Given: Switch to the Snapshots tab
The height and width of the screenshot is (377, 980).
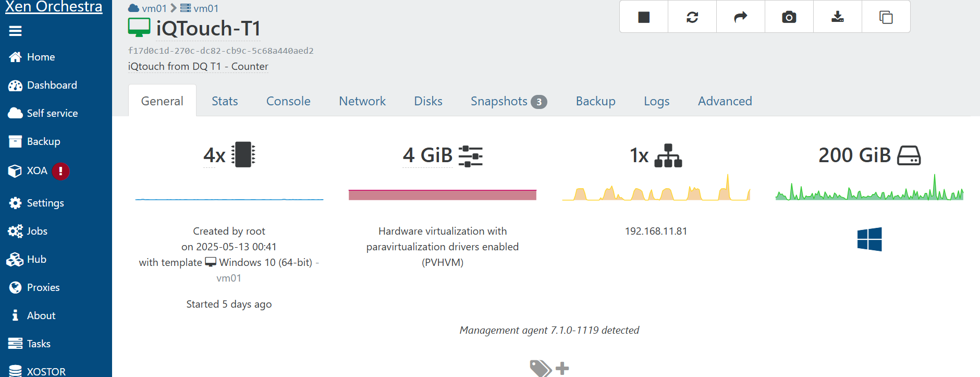Looking at the screenshot, I should [509, 101].
